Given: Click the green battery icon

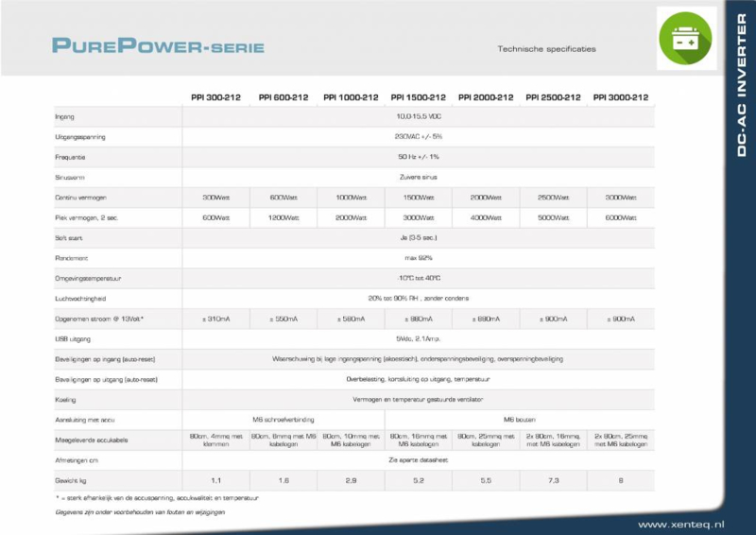Looking at the screenshot, I should point(685,38).
